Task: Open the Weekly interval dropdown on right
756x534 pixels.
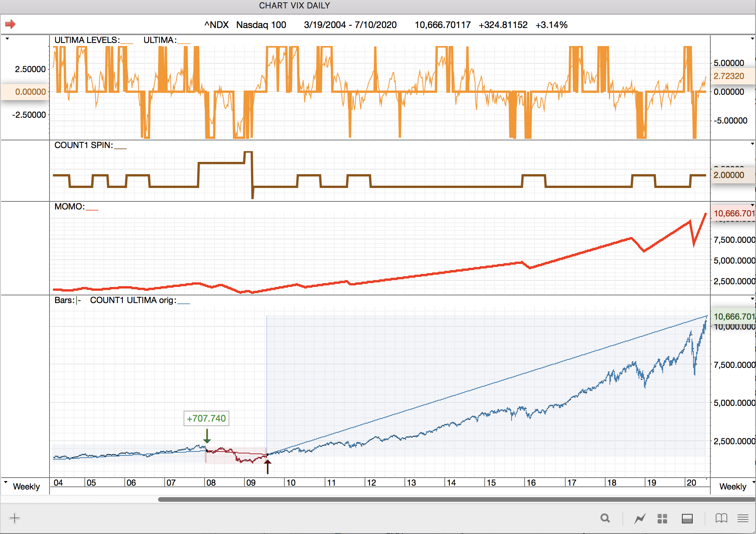Action: coord(733,486)
